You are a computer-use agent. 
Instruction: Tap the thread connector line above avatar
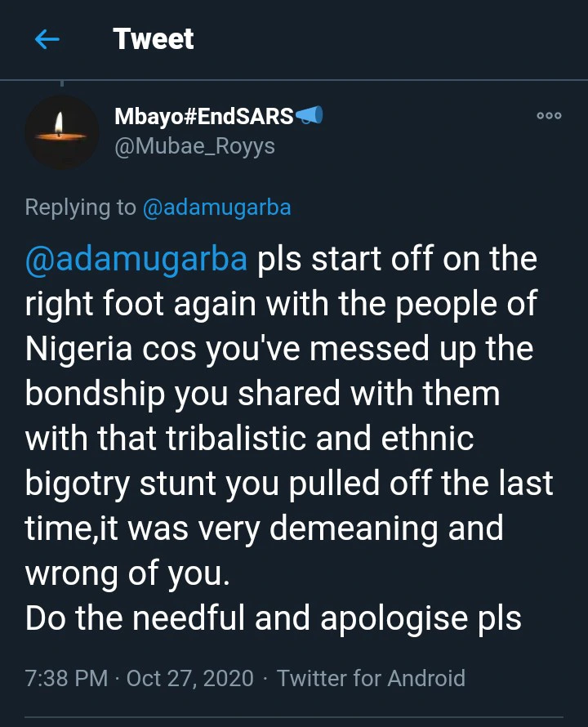coord(62,83)
